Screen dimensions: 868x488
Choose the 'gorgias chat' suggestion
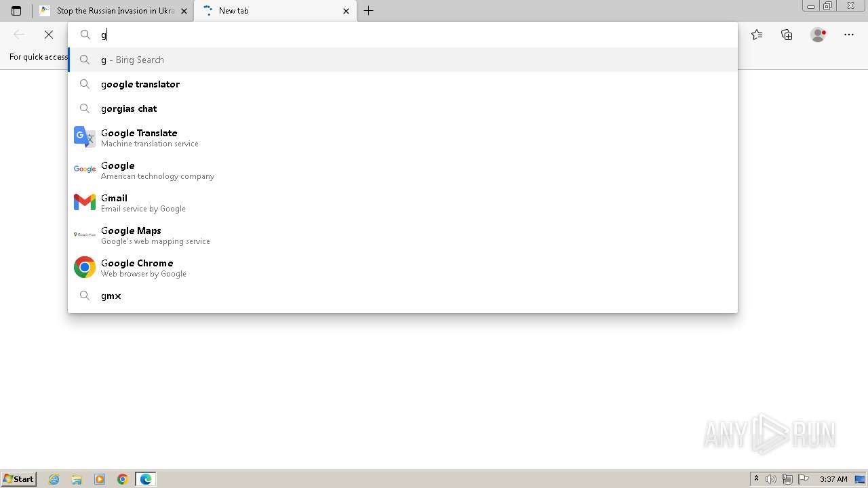click(x=403, y=108)
